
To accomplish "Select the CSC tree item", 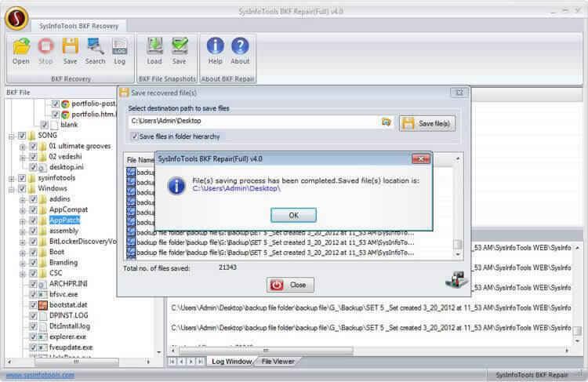I will 56,273.
